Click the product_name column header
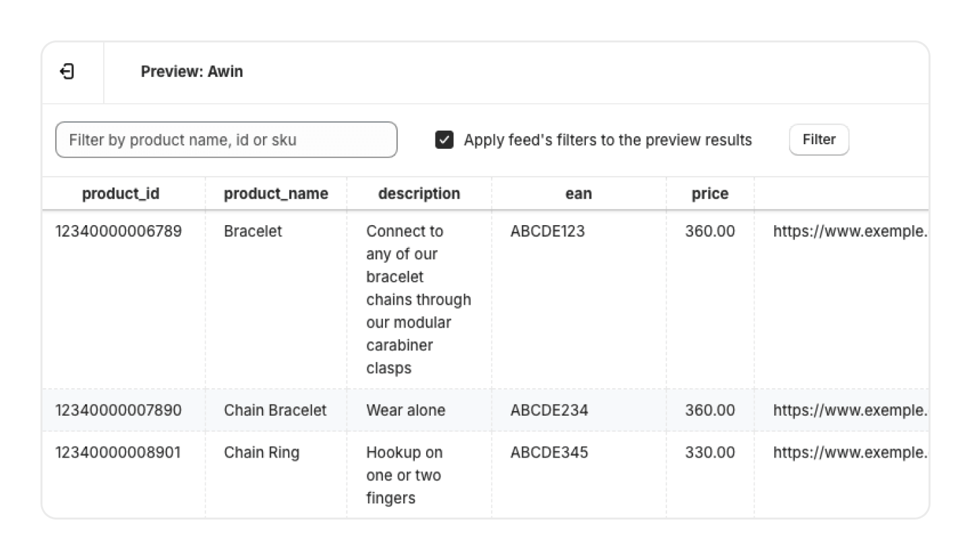This screenshot has width=971, height=560. pyautogui.click(x=276, y=194)
